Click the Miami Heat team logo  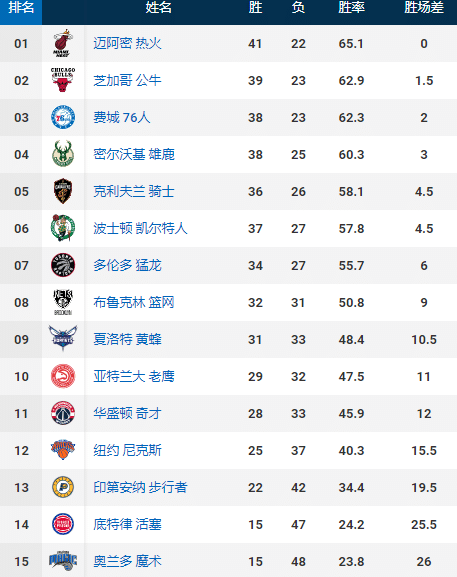pos(63,43)
